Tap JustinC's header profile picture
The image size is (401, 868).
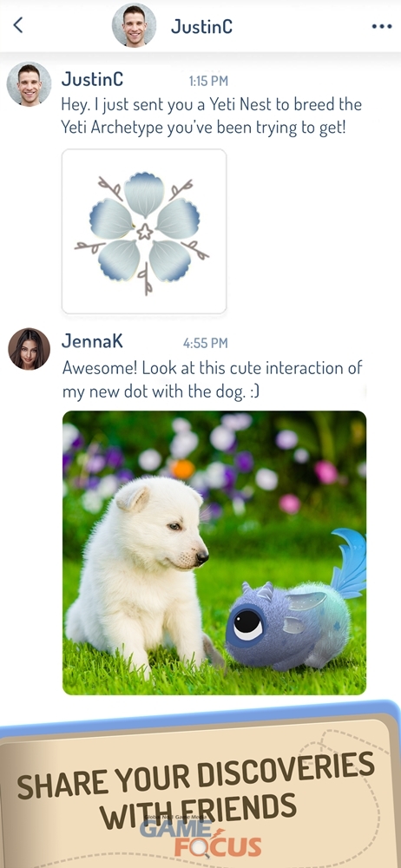(134, 25)
